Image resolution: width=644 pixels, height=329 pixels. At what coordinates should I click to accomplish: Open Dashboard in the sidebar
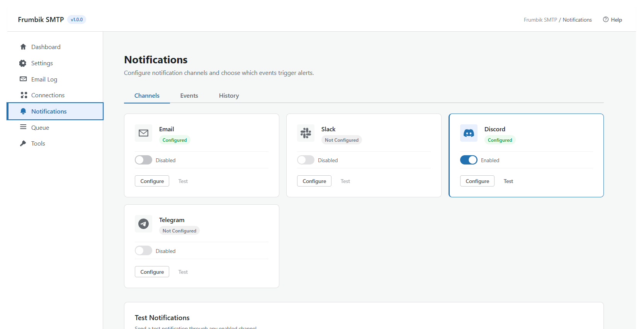55,47
